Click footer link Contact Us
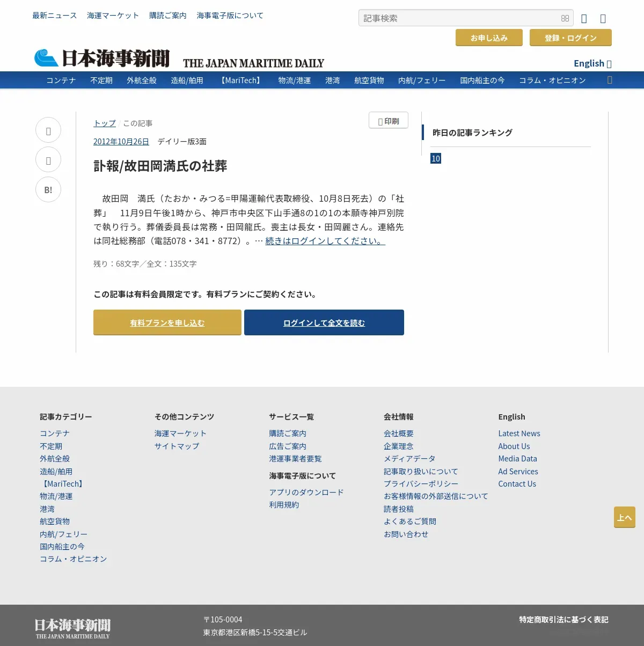Viewport: 644px width, 646px height. [x=517, y=483]
